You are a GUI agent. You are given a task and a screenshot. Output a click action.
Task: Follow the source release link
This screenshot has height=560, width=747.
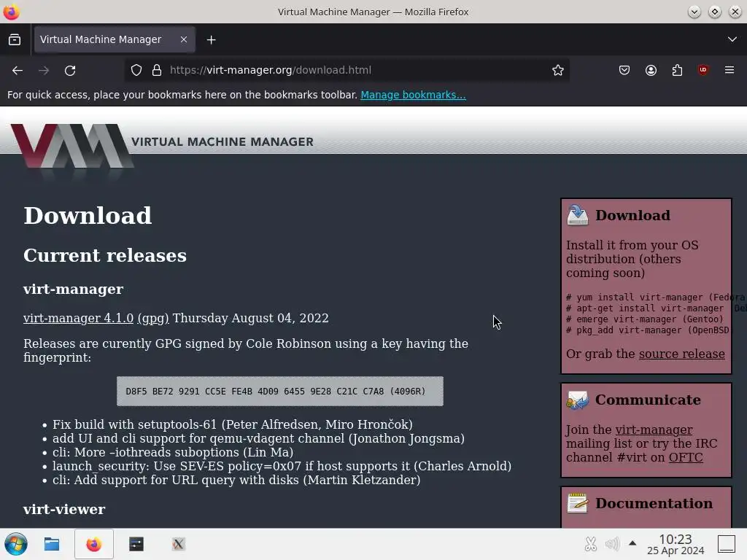pyautogui.click(x=682, y=354)
